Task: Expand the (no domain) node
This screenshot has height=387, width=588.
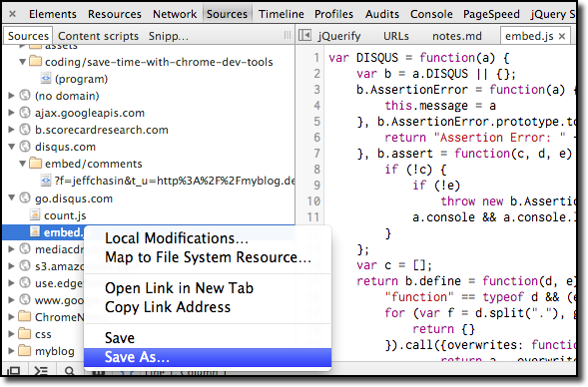Action: pos(11,96)
